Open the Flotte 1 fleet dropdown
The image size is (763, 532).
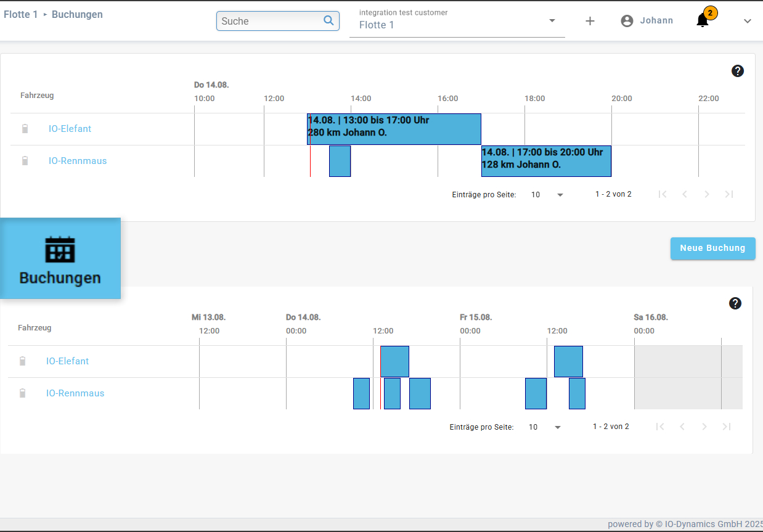pyautogui.click(x=457, y=25)
